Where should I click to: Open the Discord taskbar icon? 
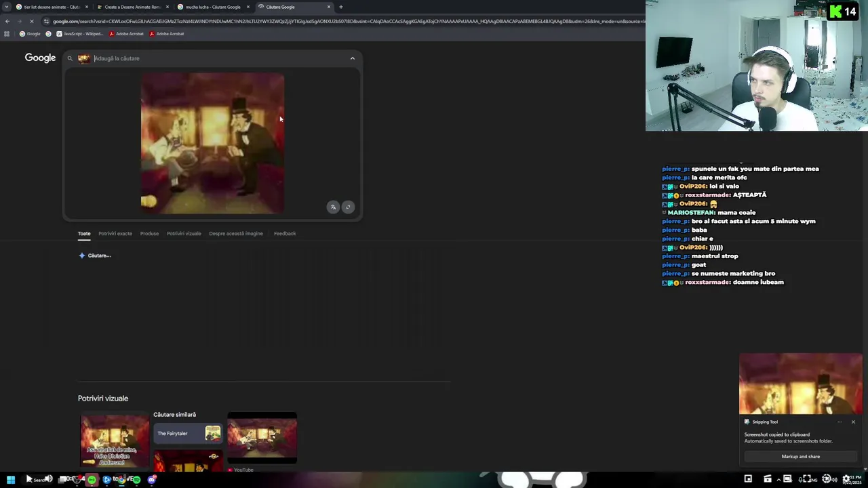coord(152,480)
